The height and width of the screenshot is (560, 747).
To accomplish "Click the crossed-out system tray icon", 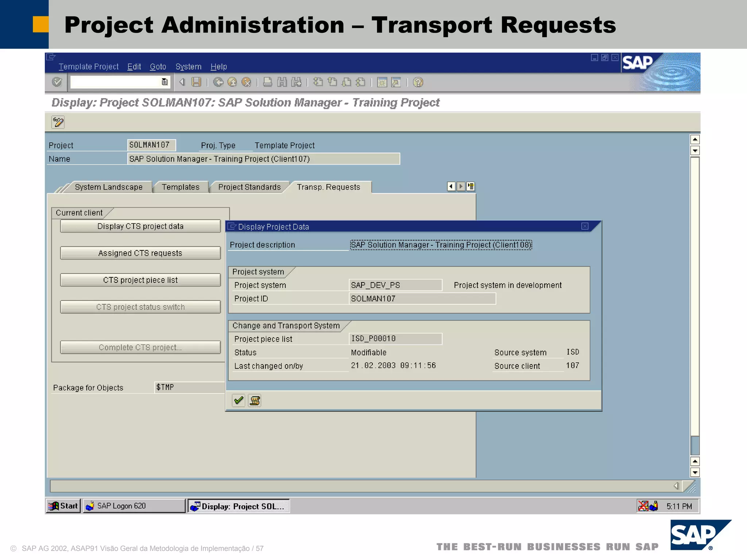I will click(x=643, y=506).
